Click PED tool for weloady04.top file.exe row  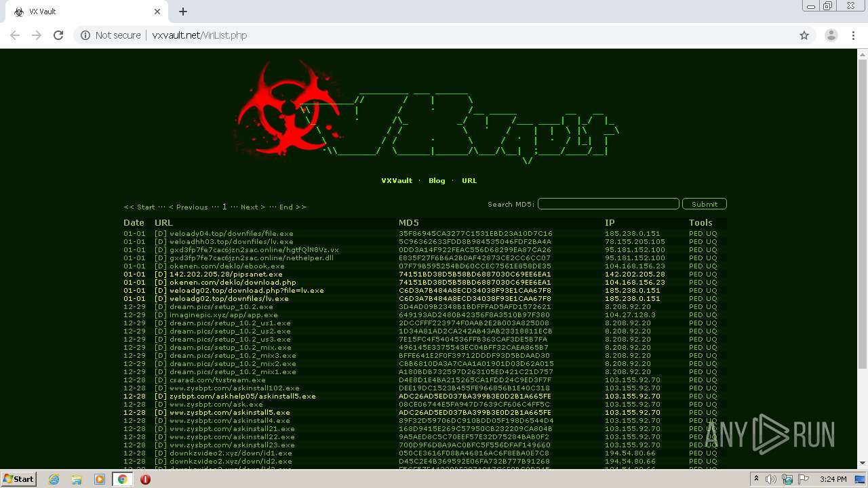696,234
